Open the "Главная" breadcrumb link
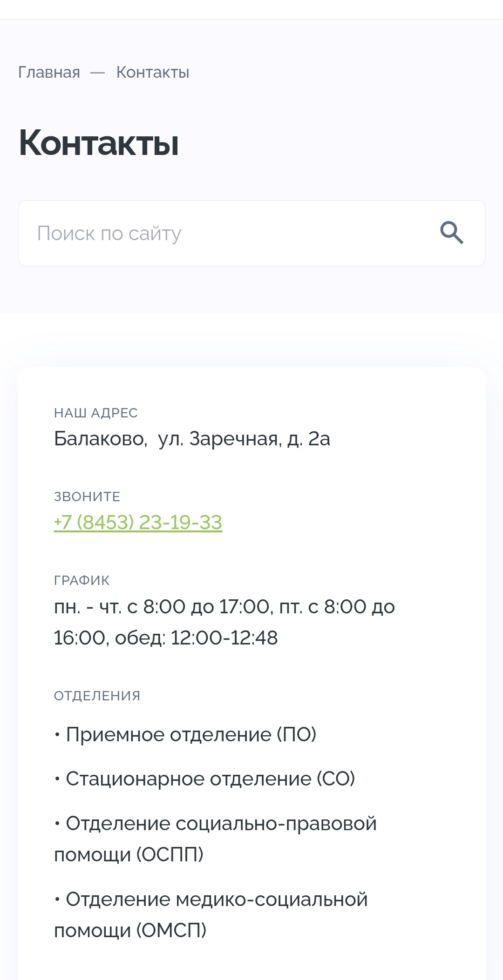This screenshot has height=980, width=503. 49,73
